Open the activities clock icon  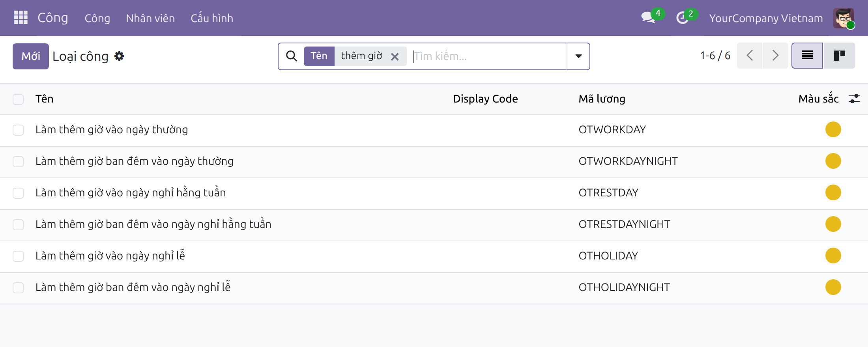click(682, 18)
